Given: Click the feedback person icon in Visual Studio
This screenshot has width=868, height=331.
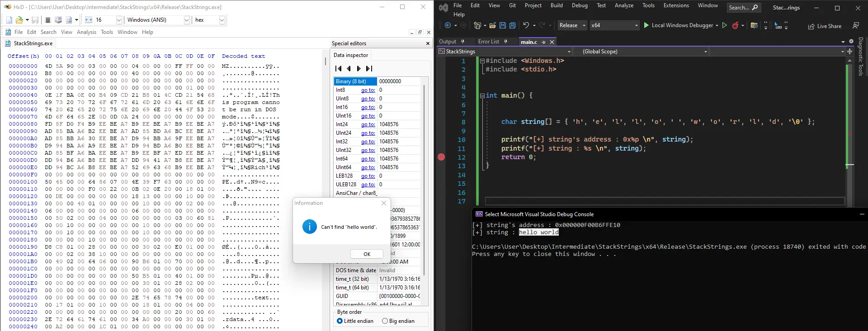Looking at the screenshot, I should [x=856, y=26].
